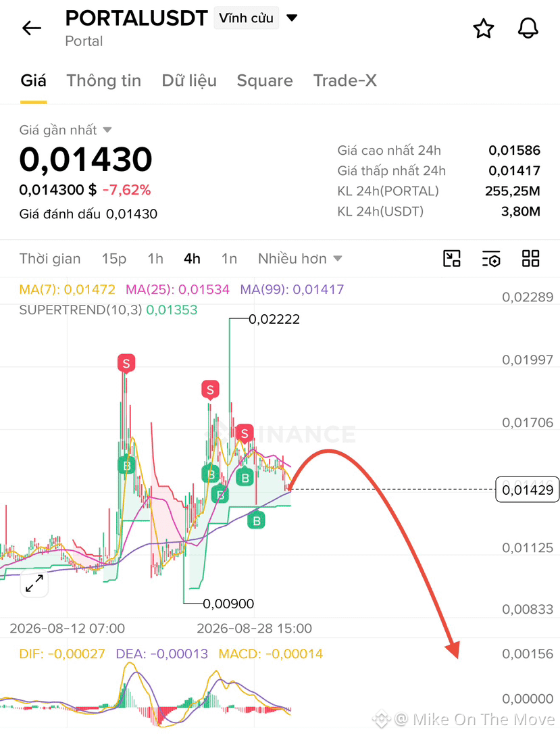Image resolution: width=560 pixels, height=736 pixels.
Task: Click the Giá cao nhất 24h value 0,01586
Action: [514, 150]
